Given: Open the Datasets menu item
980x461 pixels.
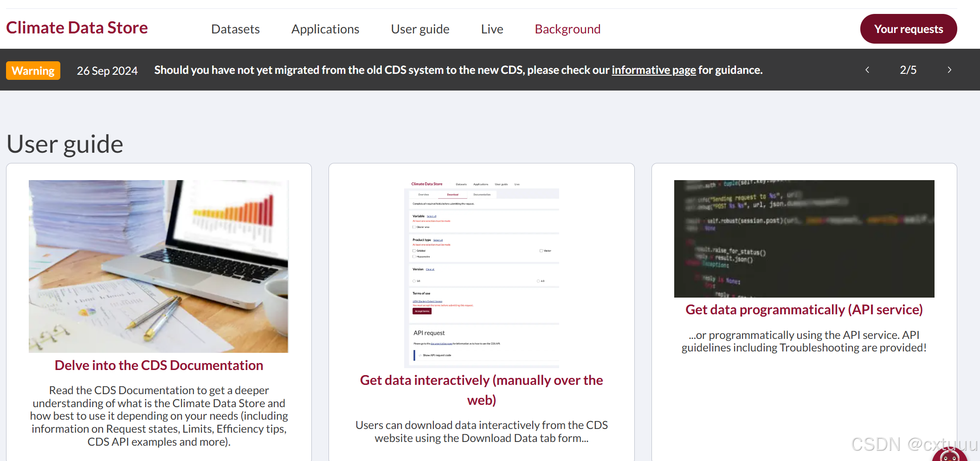Looking at the screenshot, I should (x=235, y=29).
